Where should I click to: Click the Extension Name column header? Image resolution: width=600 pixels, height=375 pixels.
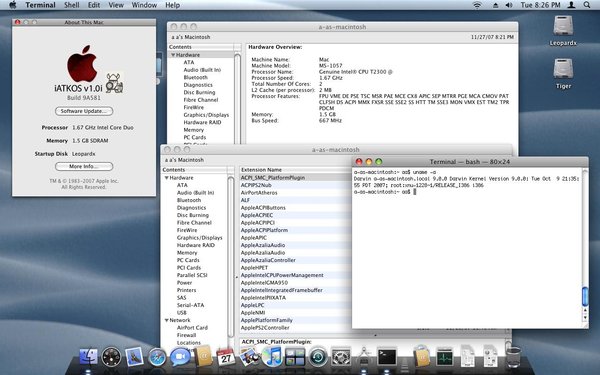pyautogui.click(x=295, y=170)
